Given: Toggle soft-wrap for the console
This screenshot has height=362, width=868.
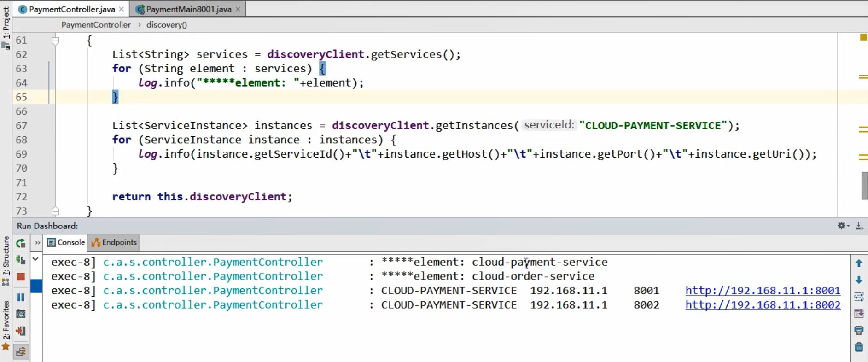Looking at the screenshot, I should coord(859,297).
